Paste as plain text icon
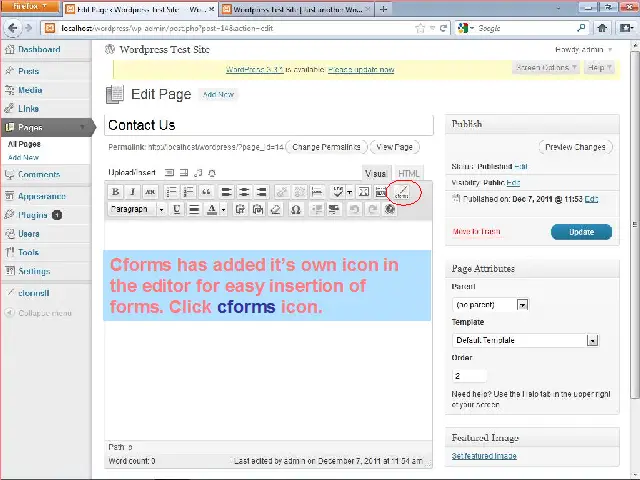 [x=240, y=209]
